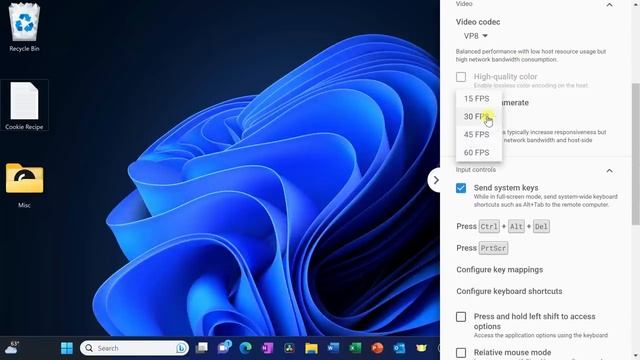Open the Recycle Bin desktop icon

click(x=24, y=27)
